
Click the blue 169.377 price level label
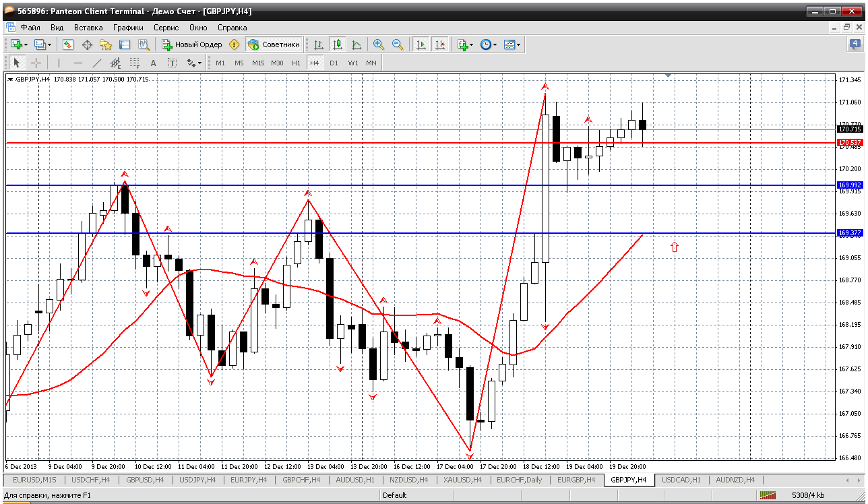[850, 233]
